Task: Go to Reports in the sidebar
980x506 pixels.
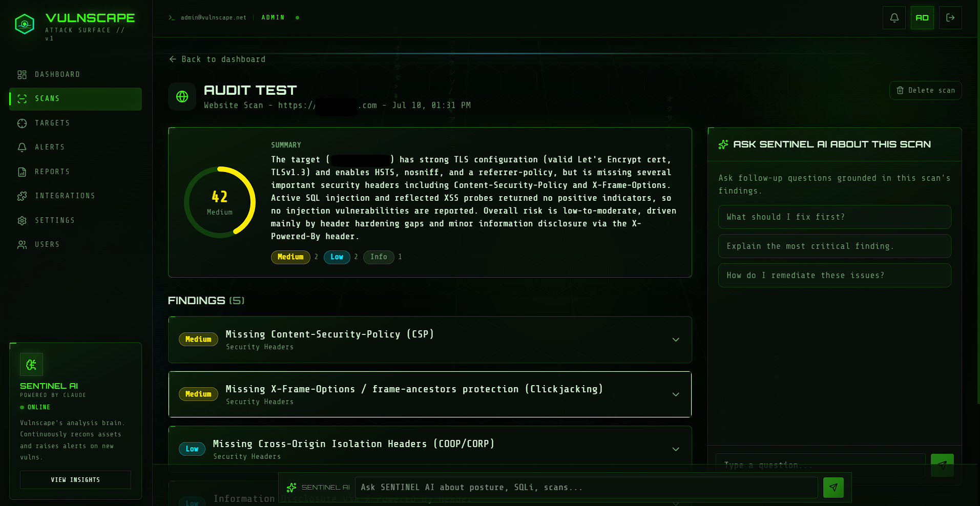Action: (76, 172)
